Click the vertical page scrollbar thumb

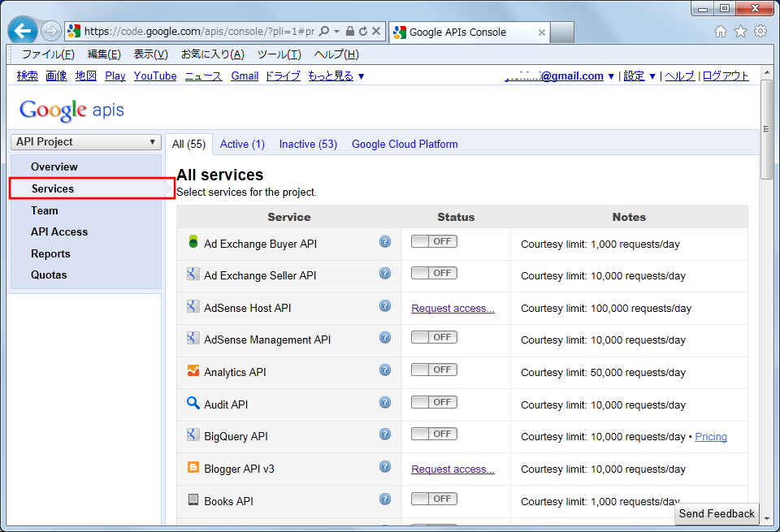[766, 128]
